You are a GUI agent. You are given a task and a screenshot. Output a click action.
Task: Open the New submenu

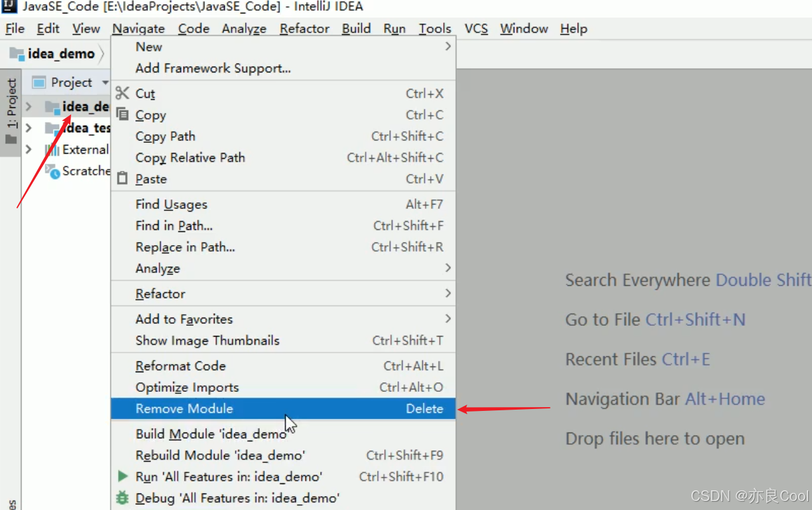283,46
